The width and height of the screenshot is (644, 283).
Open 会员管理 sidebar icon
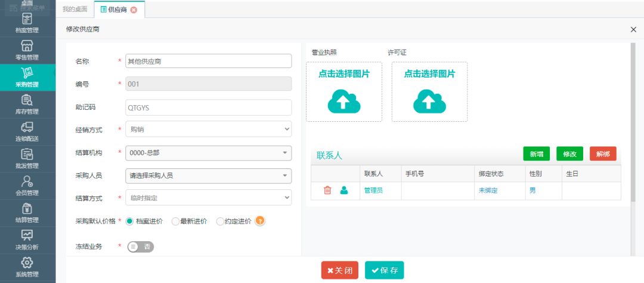(27, 185)
